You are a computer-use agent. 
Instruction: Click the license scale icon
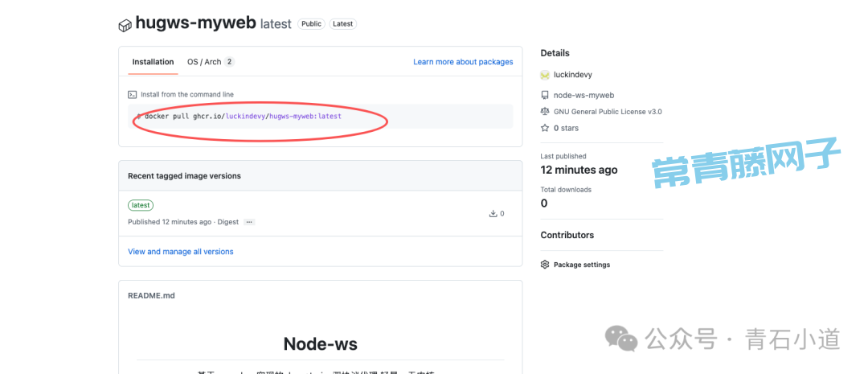coord(545,112)
